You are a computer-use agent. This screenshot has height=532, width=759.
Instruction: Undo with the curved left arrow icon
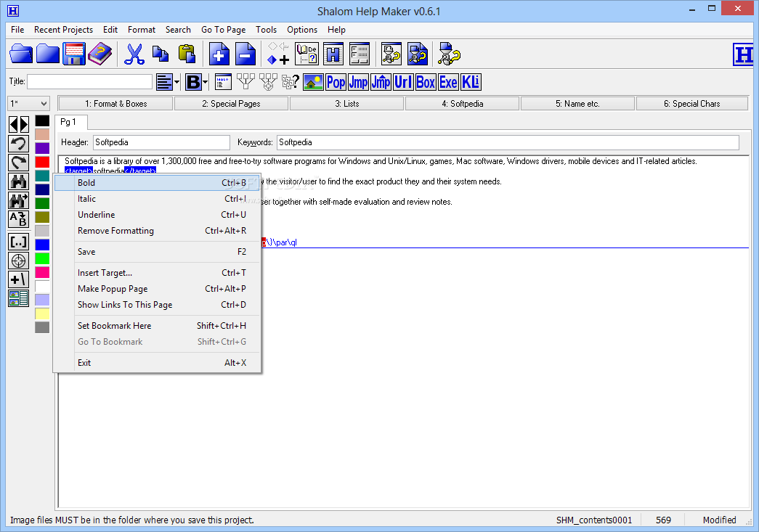point(19,144)
